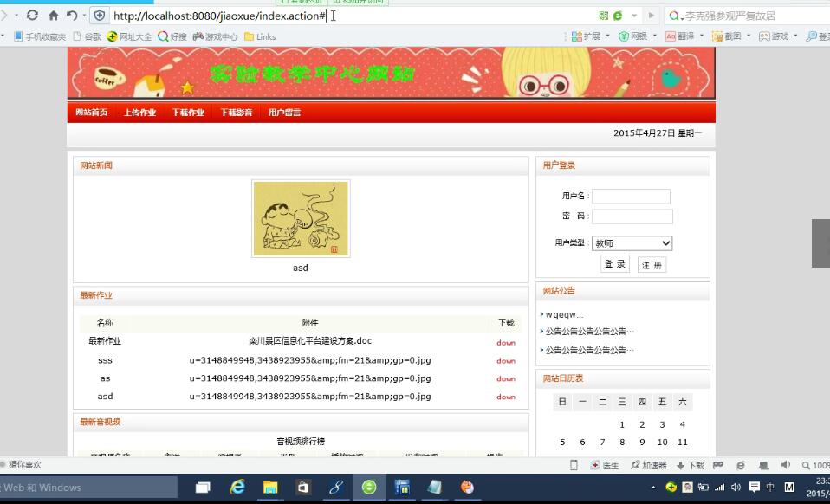This screenshot has width=830, height=504.
Task: Click the volume icon in system tray
Action: [736, 487]
